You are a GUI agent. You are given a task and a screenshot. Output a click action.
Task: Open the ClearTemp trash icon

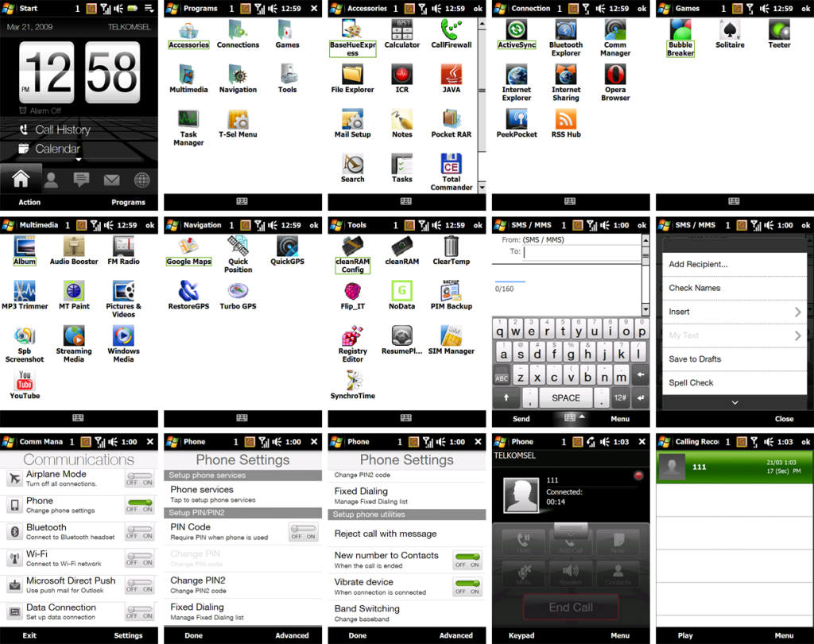click(452, 251)
